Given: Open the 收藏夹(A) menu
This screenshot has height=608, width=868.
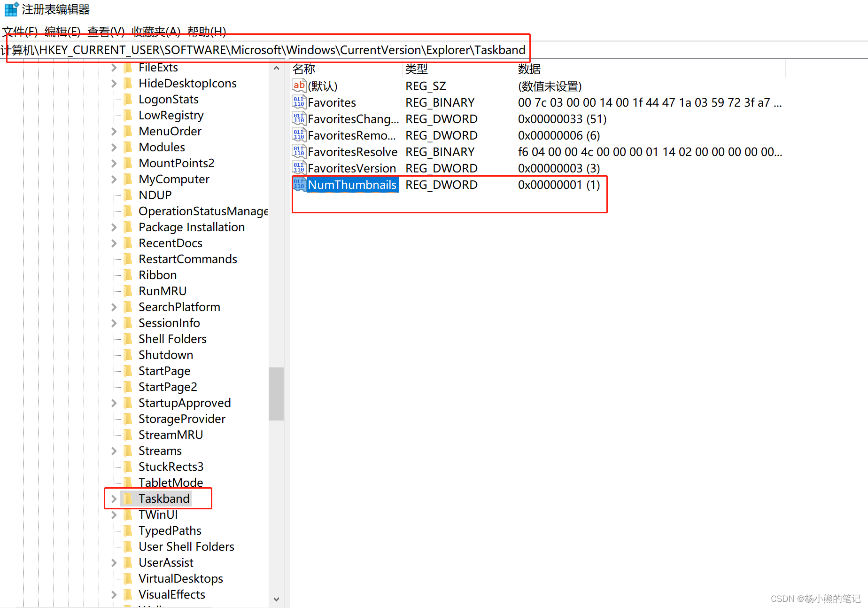Looking at the screenshot, I should click(x=156, y=31).
